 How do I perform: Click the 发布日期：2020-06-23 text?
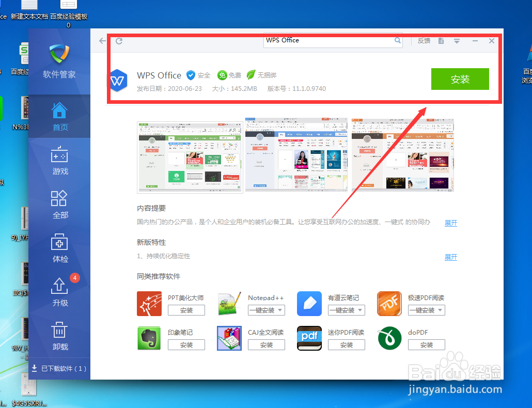point(169,88)
